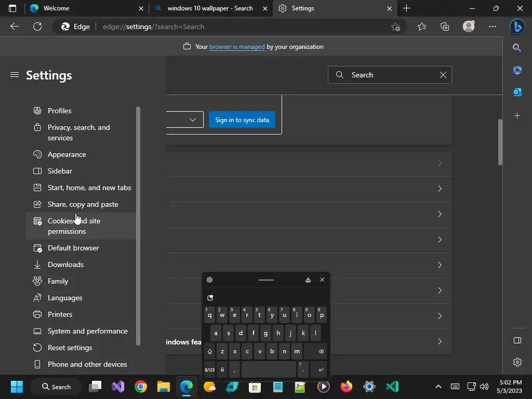Switch to &123 symbols keyboard layout
This screenshot has width=532, height=399.
pos(210,370)
